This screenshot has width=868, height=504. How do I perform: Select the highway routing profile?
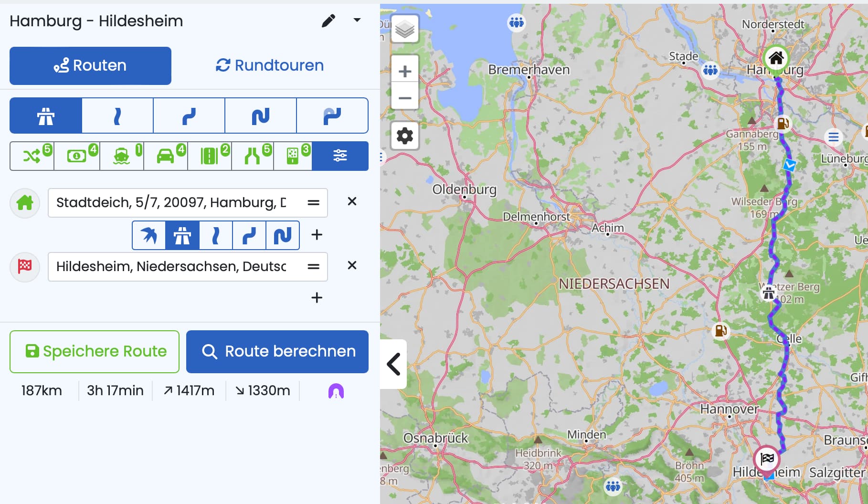[x=46, y=115]
